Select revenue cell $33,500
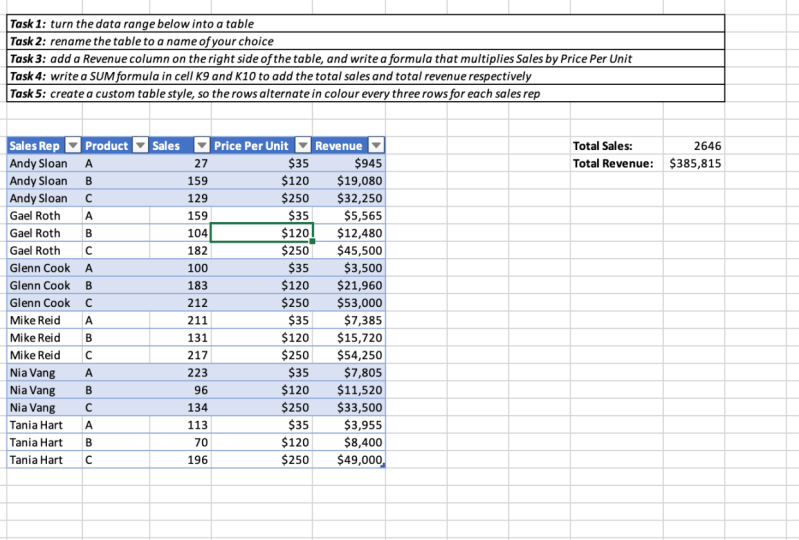Viewport: 799px width, 540px height. [x=349, y=407]
